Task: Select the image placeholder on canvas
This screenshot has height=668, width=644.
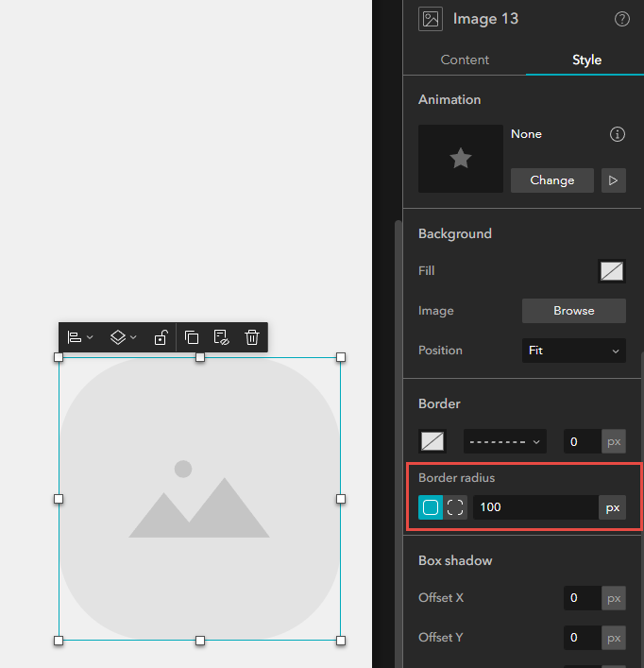Action: (x=199, y=499)
